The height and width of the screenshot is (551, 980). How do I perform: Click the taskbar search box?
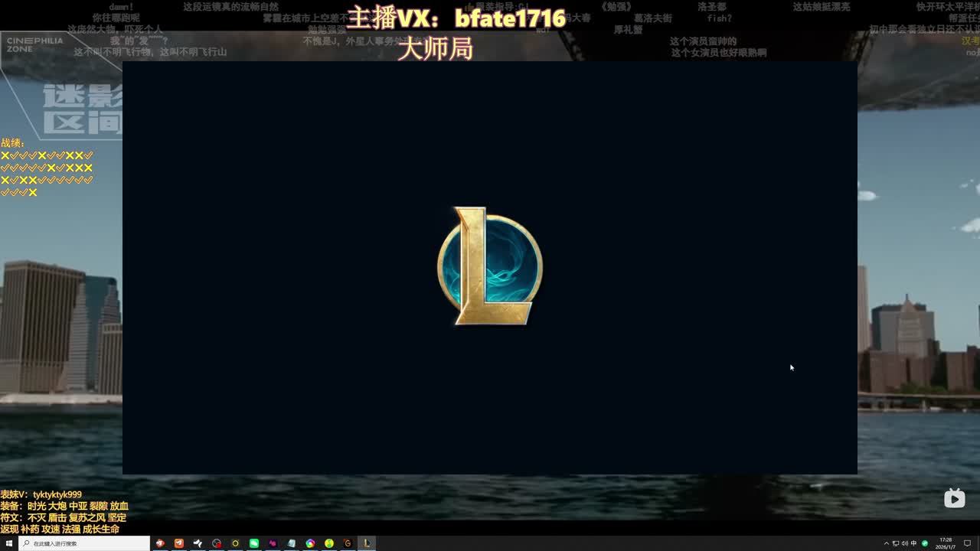coord(84,543)
